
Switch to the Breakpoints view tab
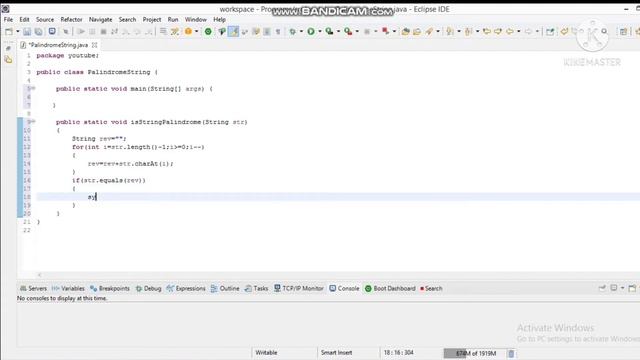[x=110, y=289]
